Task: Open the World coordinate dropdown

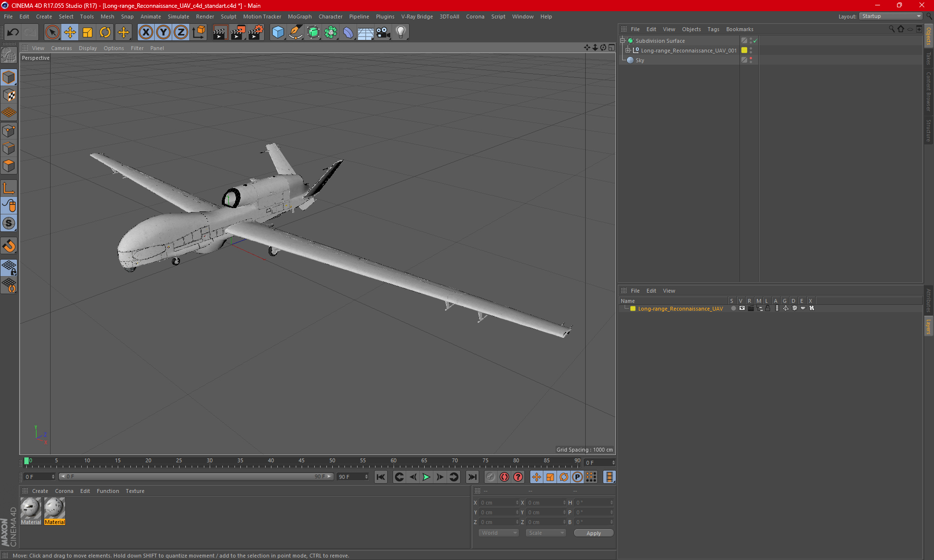Action: click(x=499, y=533)
